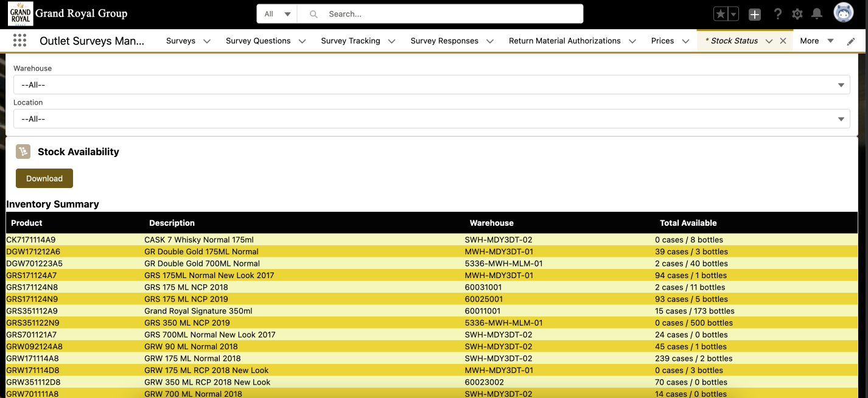Click warehouse value 60023002
This screenshot has height=398, width=868.
coord(485,382)
